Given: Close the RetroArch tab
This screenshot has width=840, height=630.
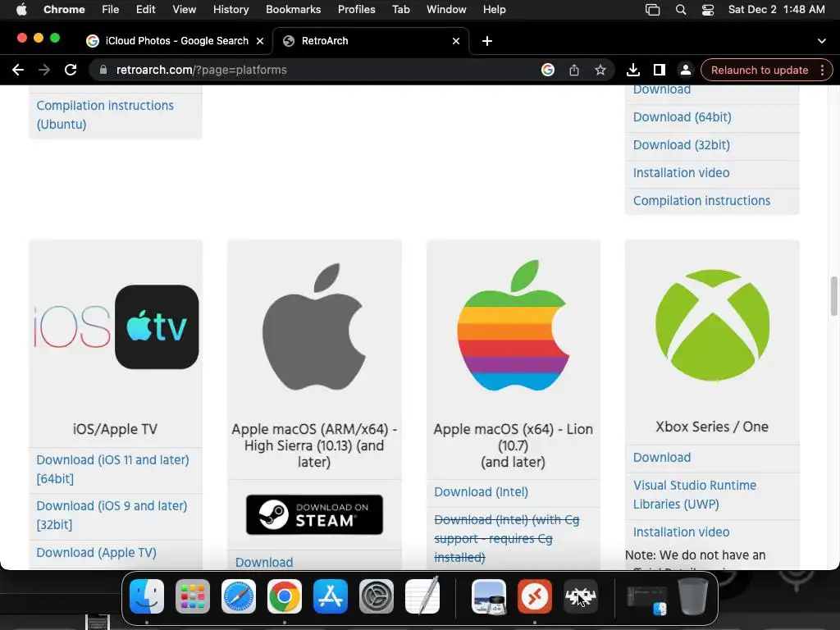Looking at the screenshot, I should point(456,41).
